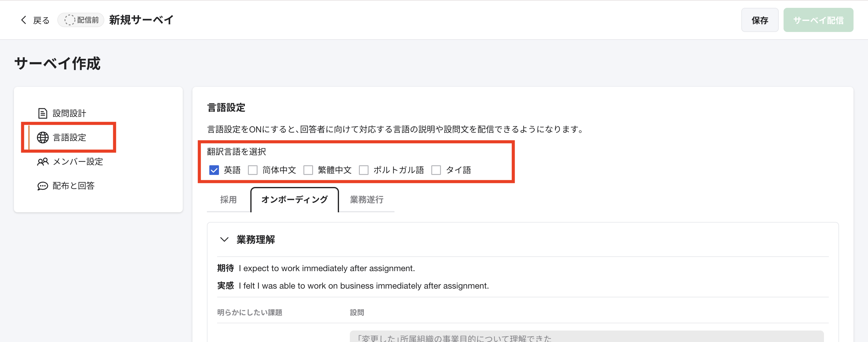Click the back chevron next to 戻る

pyautogui.click(x=23, y=20)
